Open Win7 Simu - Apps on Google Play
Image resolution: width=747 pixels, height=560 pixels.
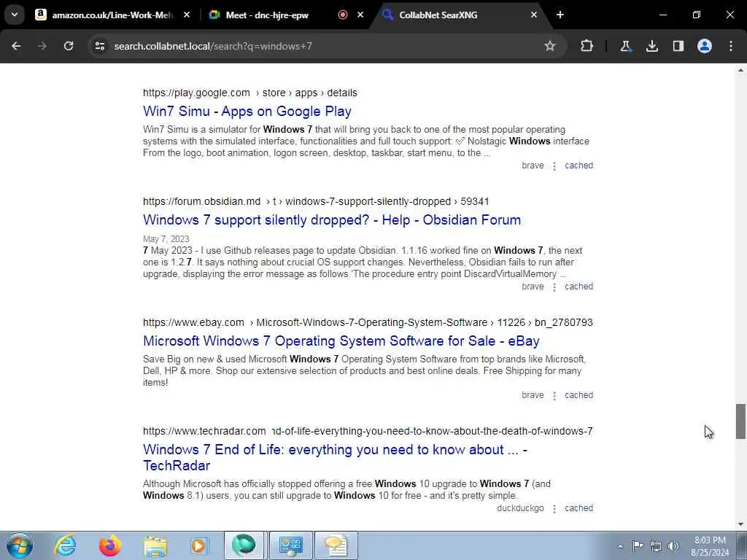click(x=247, y=111)
